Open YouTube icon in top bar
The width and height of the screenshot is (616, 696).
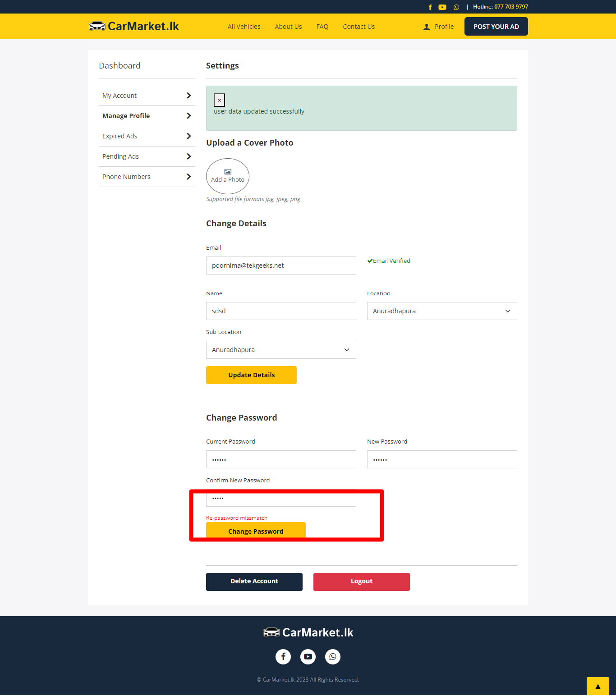click(x=442, y=7)
